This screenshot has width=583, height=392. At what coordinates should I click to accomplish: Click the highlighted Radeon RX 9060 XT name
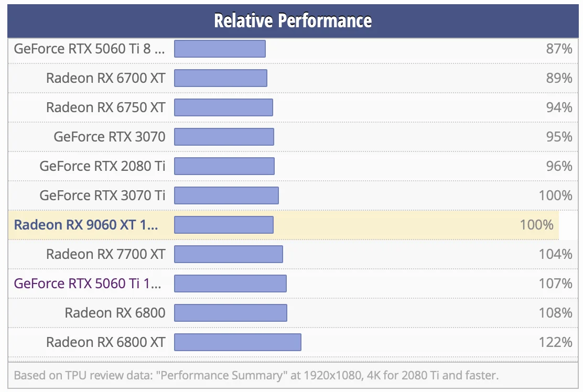point(85,225)
